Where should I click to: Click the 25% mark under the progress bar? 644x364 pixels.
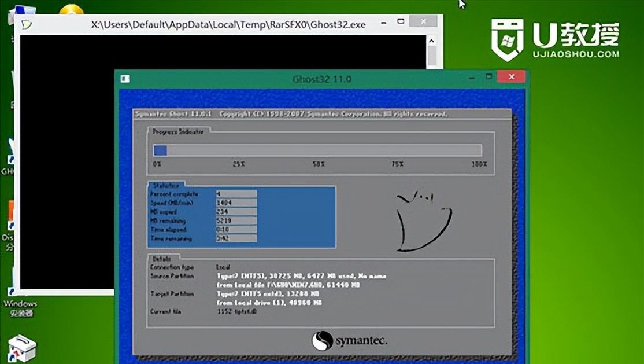[x=239, y=164]
